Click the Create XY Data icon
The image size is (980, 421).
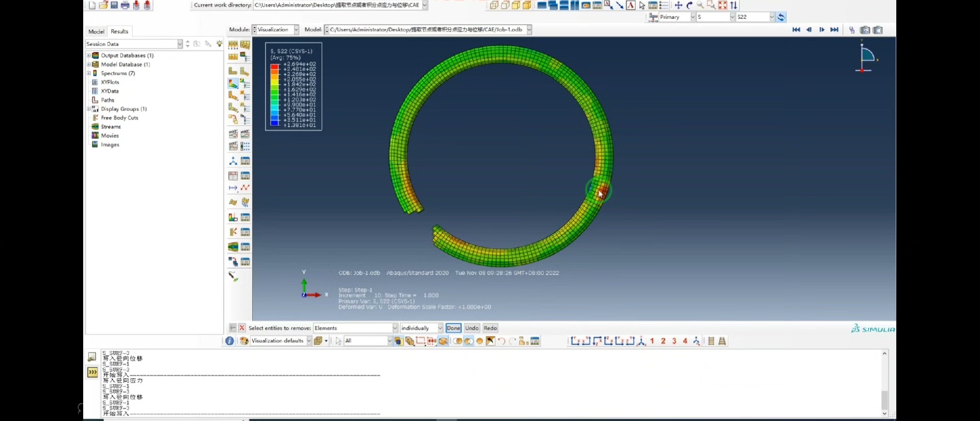(x=233, y=176)
